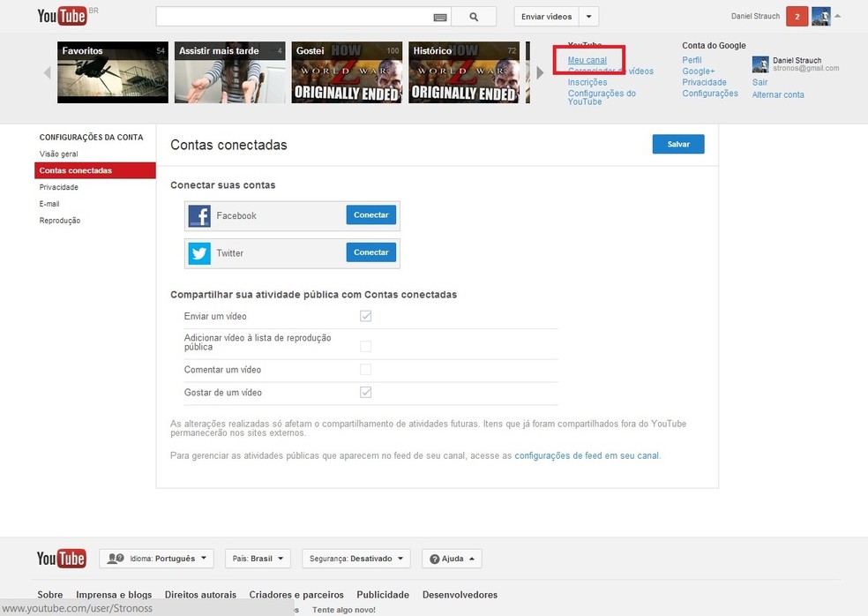The image size is (868, 616).
Task: Click the Enviar vídeos button
Action: 546,17
